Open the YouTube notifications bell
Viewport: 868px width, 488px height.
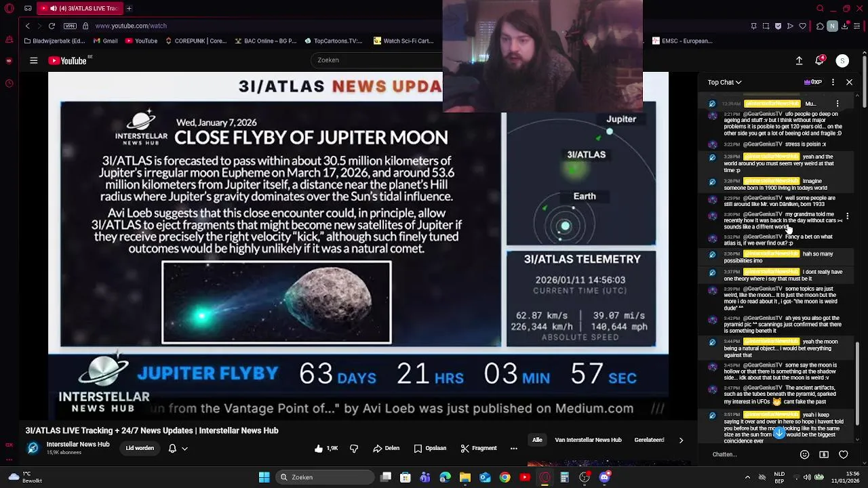click(821, 60)
